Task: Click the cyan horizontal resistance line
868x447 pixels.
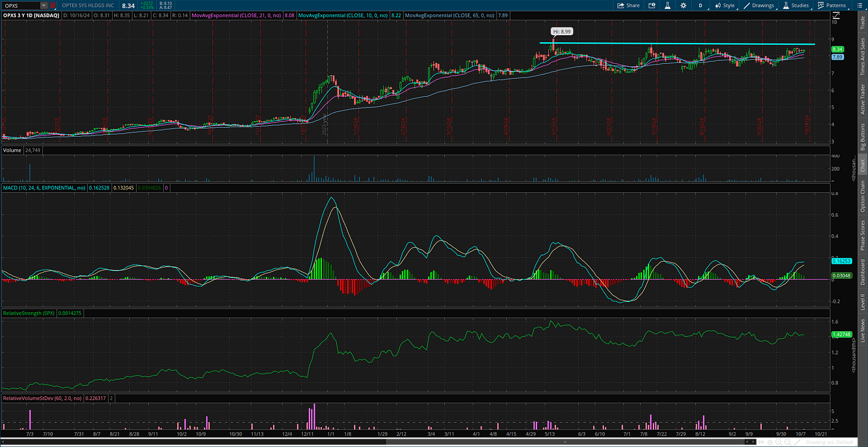Action: point(677,44)
